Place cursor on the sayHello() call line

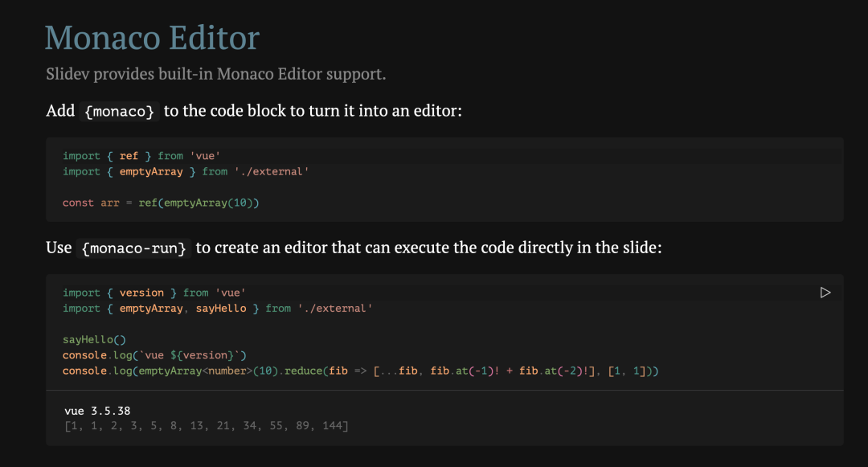click(94, 340)
